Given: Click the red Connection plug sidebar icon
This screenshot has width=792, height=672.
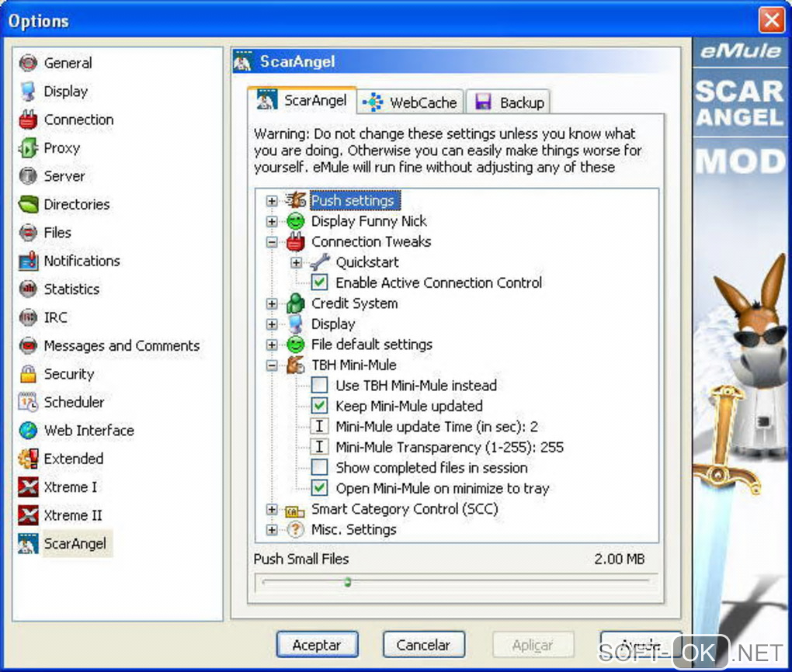Looking at the screenshot, I should coord(28,120).
